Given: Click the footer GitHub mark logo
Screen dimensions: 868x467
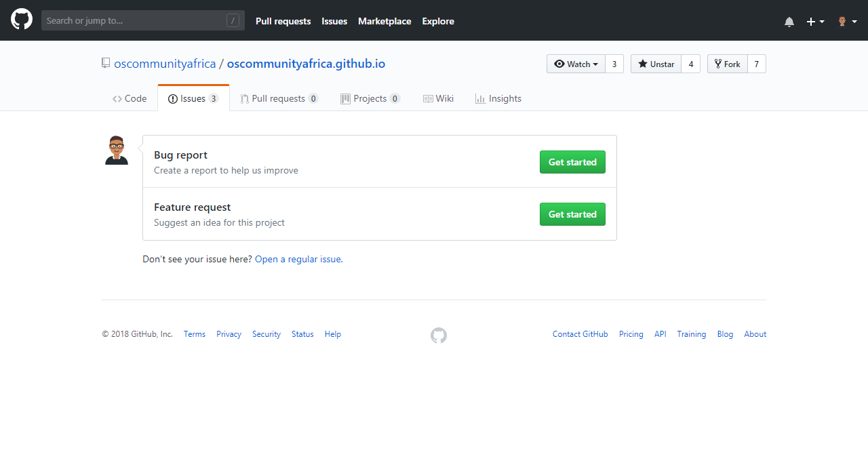Looking at the screenshot, I should pos(439,336).
